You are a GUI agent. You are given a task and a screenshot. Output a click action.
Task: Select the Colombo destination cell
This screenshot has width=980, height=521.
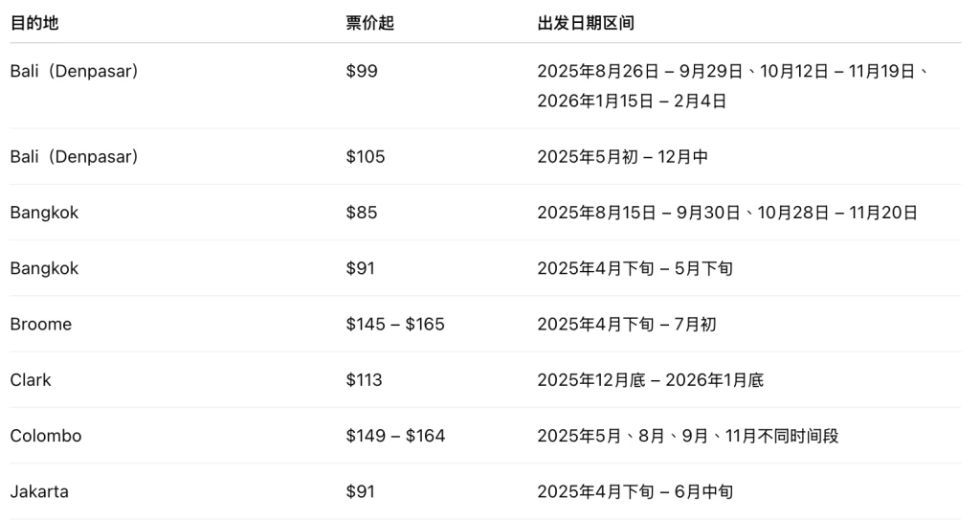pos(46,436)
